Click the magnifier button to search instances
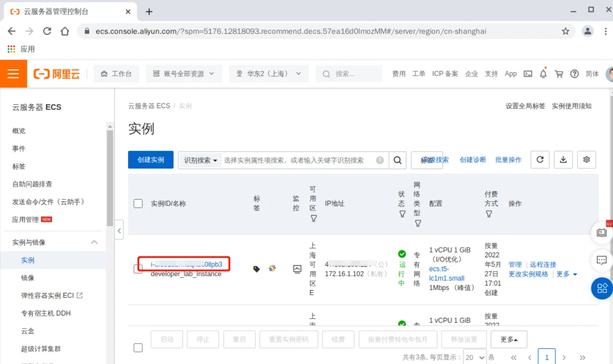 [397, 160]
